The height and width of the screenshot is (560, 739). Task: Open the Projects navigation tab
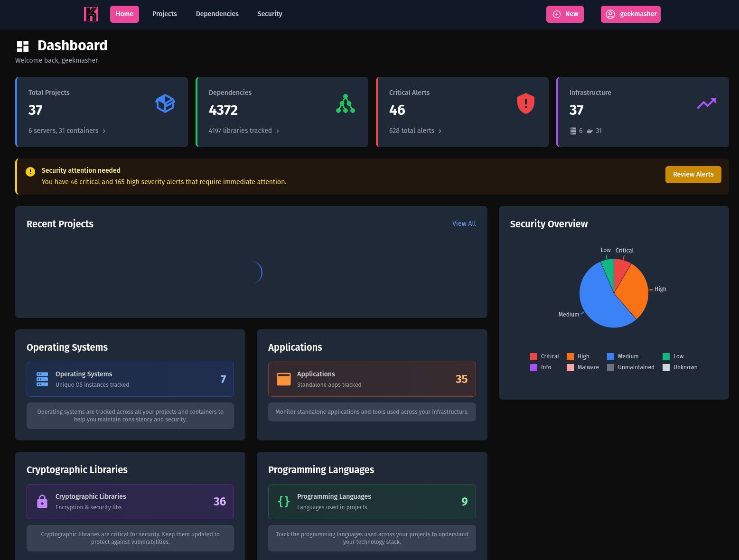click(164, 14)
